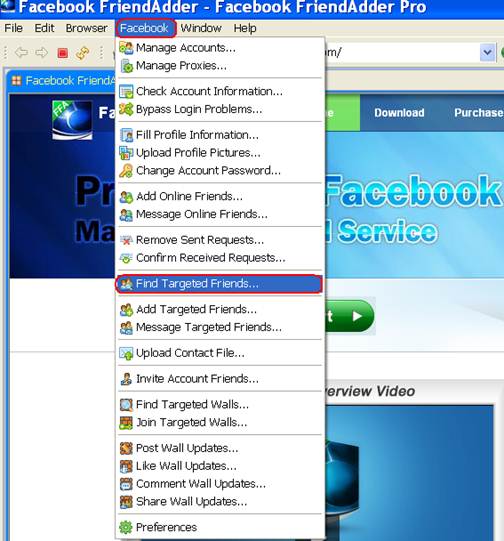504x541 pixels.
Task: Click the Confirm Received Requests icon
Action: (126, 258)
